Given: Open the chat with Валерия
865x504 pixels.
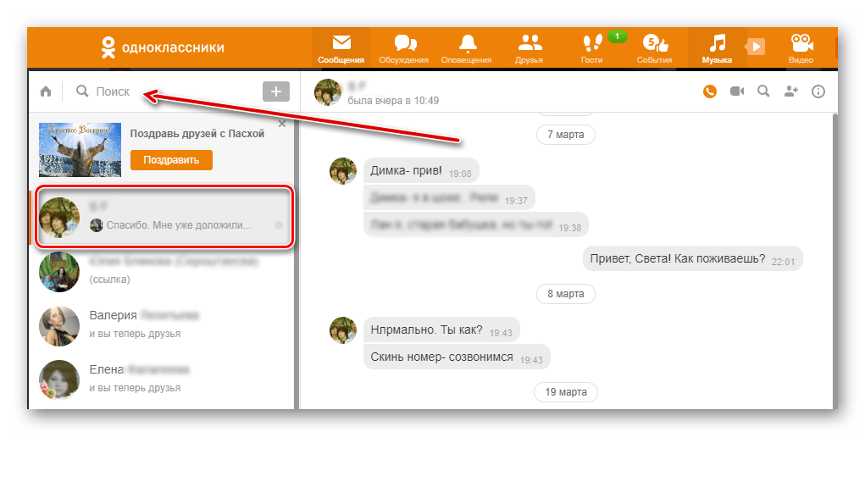Looking at the screenshot, I should (164, 324).
